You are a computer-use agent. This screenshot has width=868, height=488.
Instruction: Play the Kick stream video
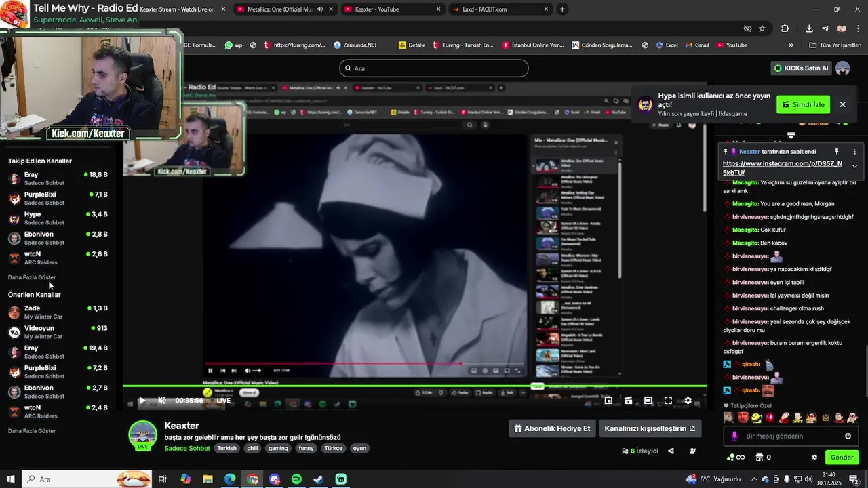(x=142, y=401)
